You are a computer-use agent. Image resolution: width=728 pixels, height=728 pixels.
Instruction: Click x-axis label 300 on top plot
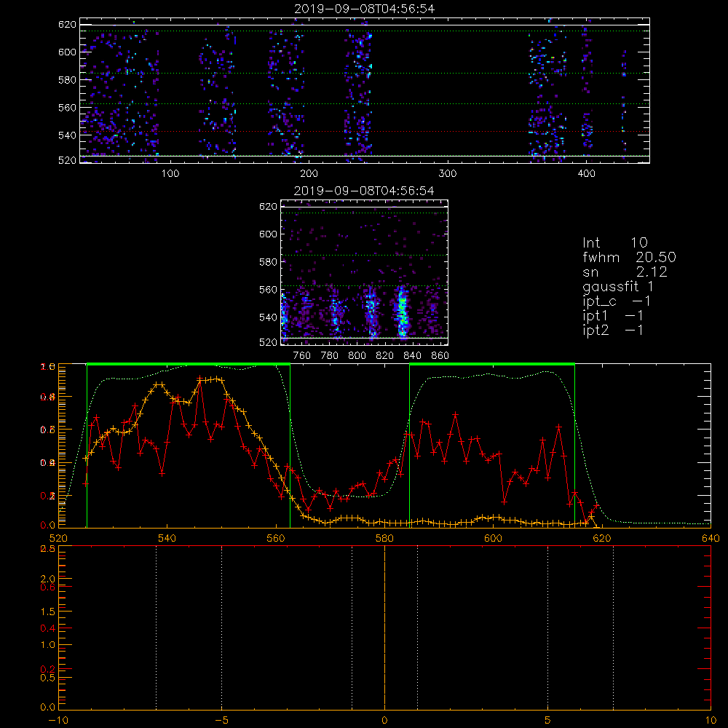coord(448,174)
